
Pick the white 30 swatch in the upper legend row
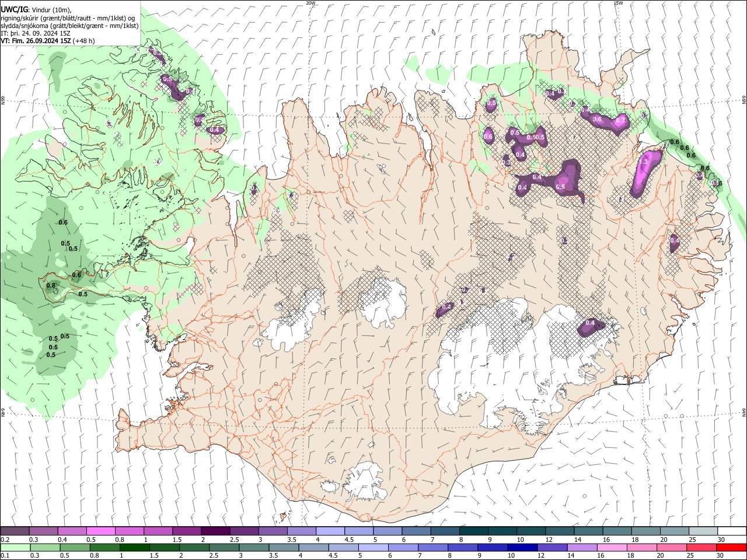tap(732, 531)
